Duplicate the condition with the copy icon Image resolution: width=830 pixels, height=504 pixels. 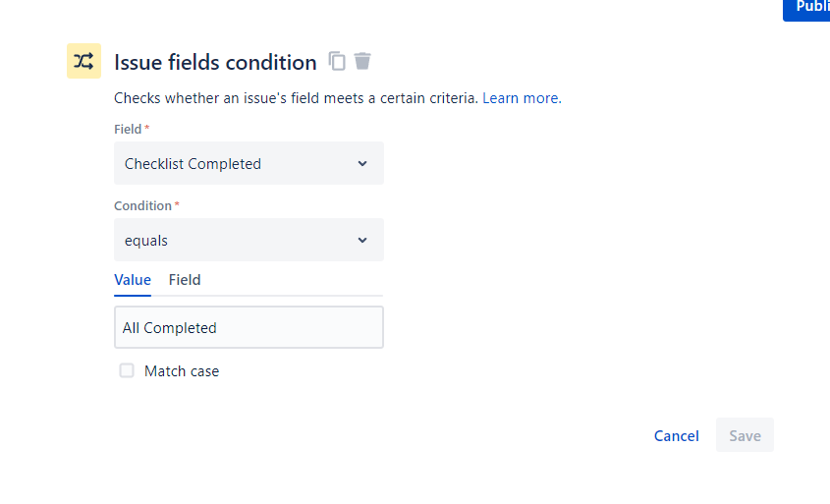point(337,61)
